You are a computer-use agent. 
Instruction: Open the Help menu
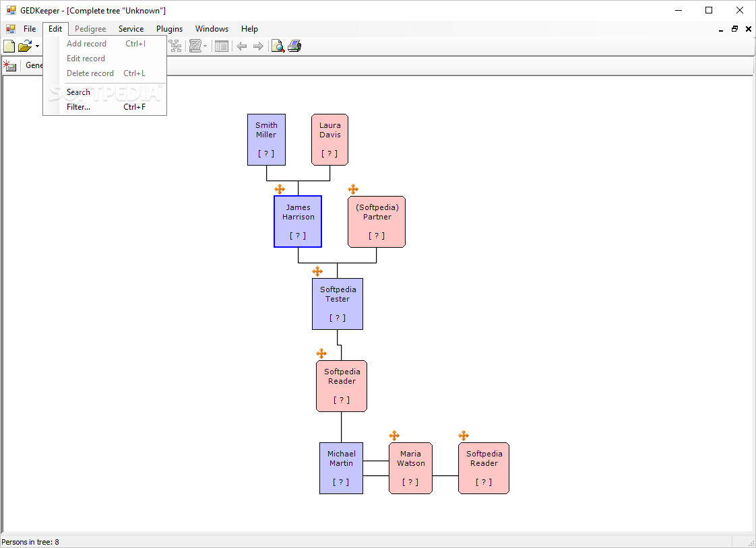pyautogui.click(x=249, y=29)
